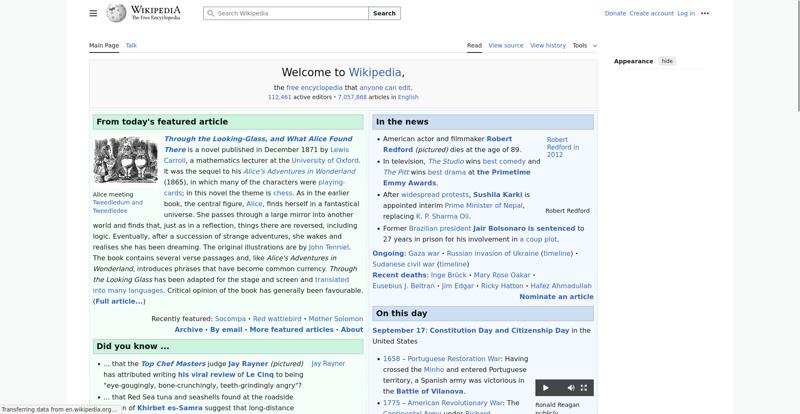
Task: Switch to the Talk tab
Action: 131,45
